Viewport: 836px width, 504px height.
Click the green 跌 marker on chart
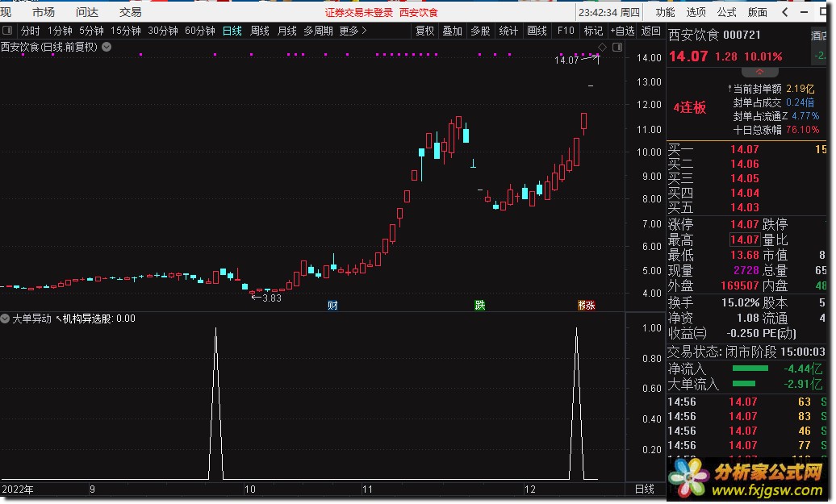(480, 306)
